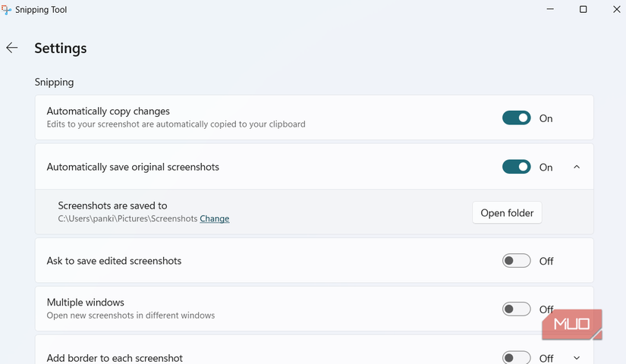Viewport: 626px width, 364px height.
Task: Turn on the Multiple windows switch
Action: tap(517, 309)
